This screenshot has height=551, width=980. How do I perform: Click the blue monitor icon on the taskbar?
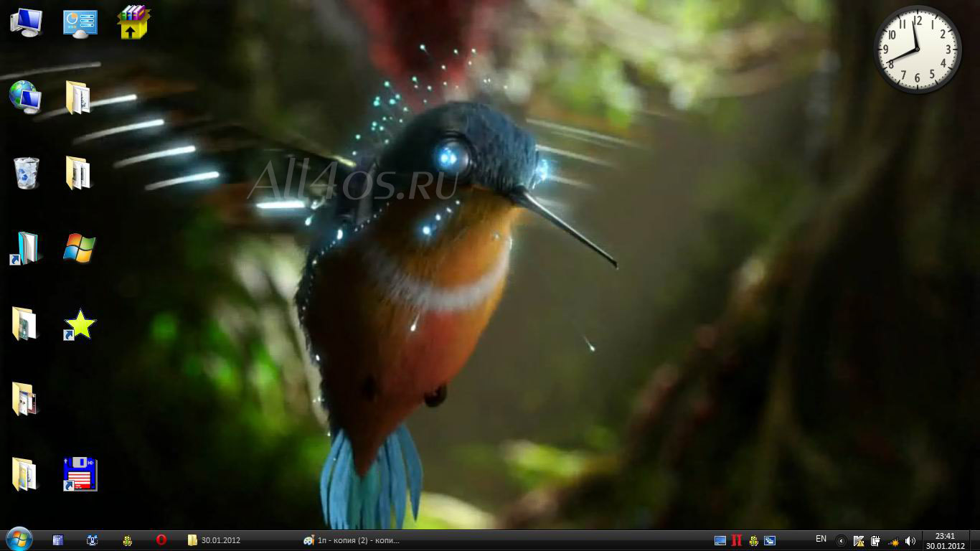pos(720,540)
